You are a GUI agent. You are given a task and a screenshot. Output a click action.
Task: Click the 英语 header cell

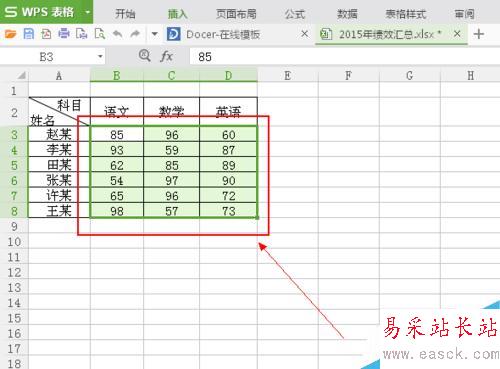(228, 112)
